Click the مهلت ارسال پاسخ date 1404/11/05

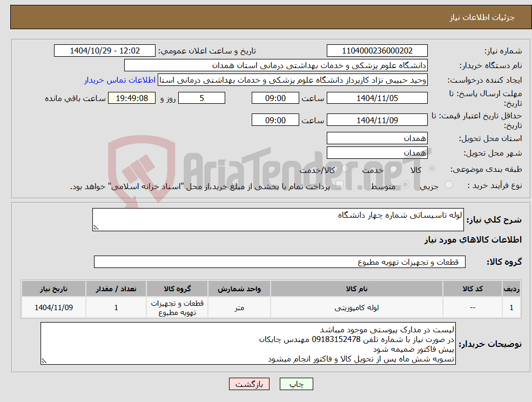(x=377, y=98)
